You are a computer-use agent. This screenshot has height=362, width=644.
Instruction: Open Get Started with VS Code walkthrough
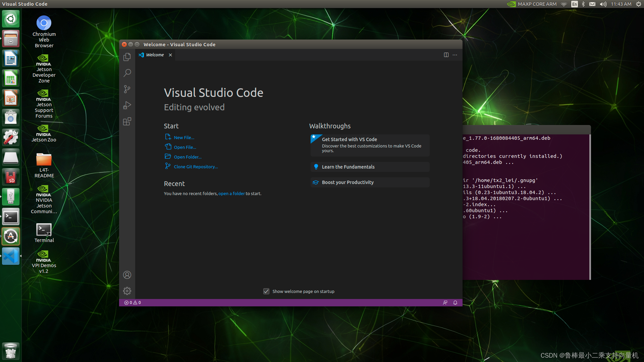pyautogui.click(x=349, y=139)
